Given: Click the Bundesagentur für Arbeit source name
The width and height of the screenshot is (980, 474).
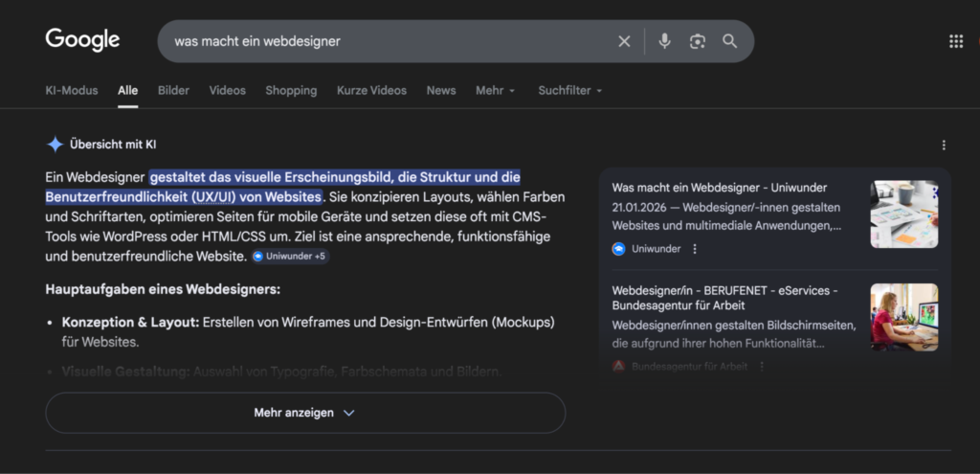Looking at the screenshot, I should click(689, 367).
